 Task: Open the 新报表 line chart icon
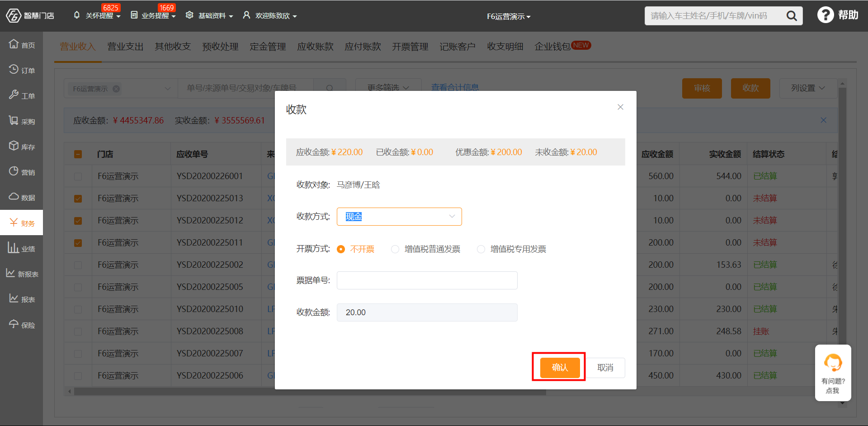click(10, 273)
